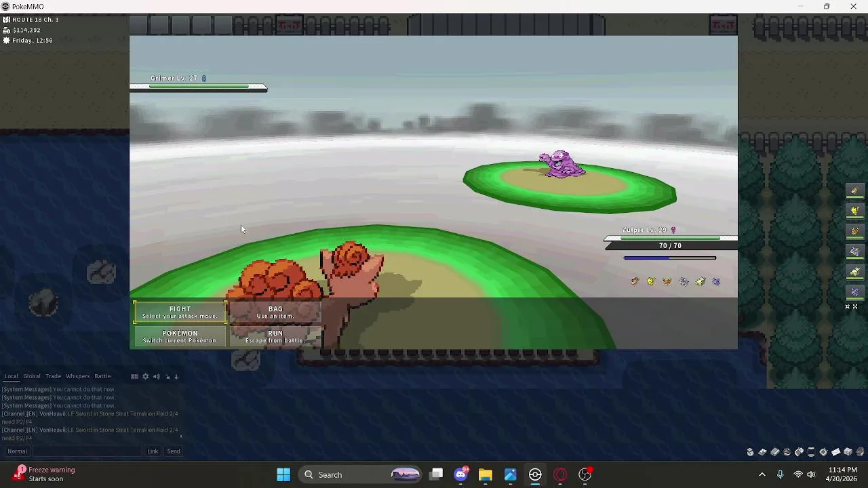Image resolution: width=868 pixels, height=488 pixels.
Task: Click Grimer caught indicator icon
Action: [204, 79]
